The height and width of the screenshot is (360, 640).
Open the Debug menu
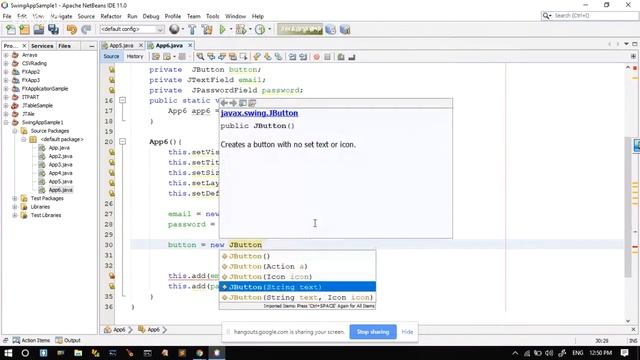(x=151, y=16)
